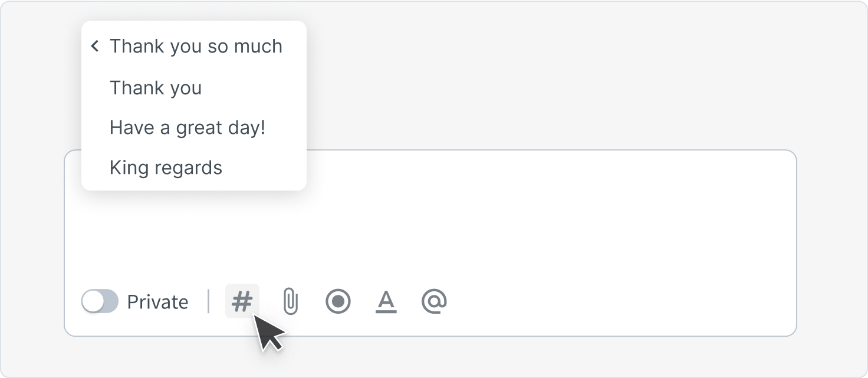
Task: Select the record audio circle icon
Action: point(338,301)
